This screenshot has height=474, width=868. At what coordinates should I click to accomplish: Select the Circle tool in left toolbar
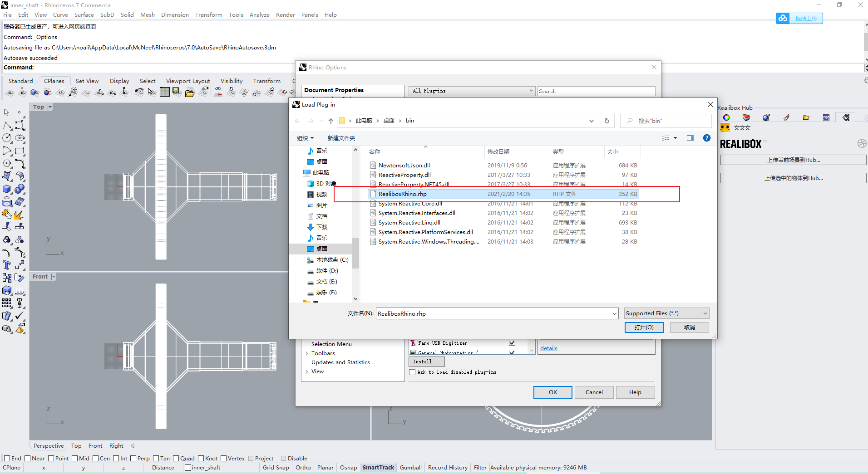point(7,138)
